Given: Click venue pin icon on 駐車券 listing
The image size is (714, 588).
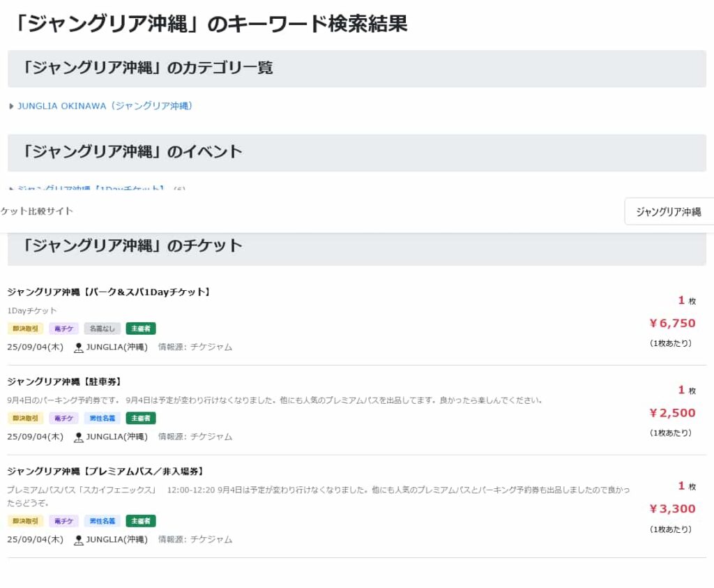Looking at the screenshot, I should [x=78, y=437].
